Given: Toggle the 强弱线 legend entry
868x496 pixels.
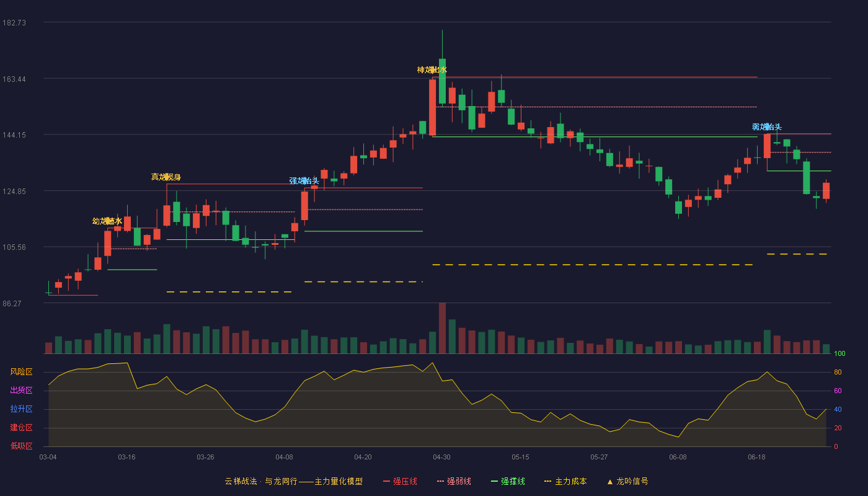Looking at the screenshot, I should pos(454,481).
